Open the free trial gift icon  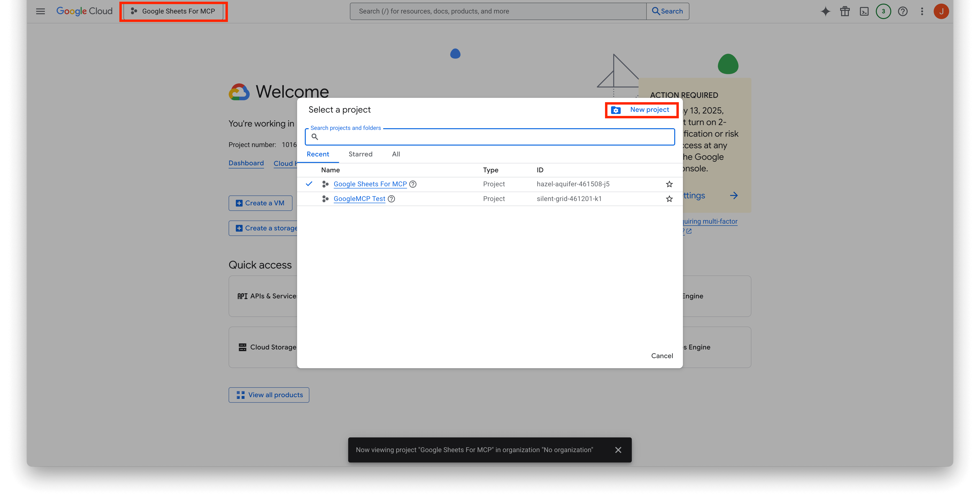tap(844, 11)
